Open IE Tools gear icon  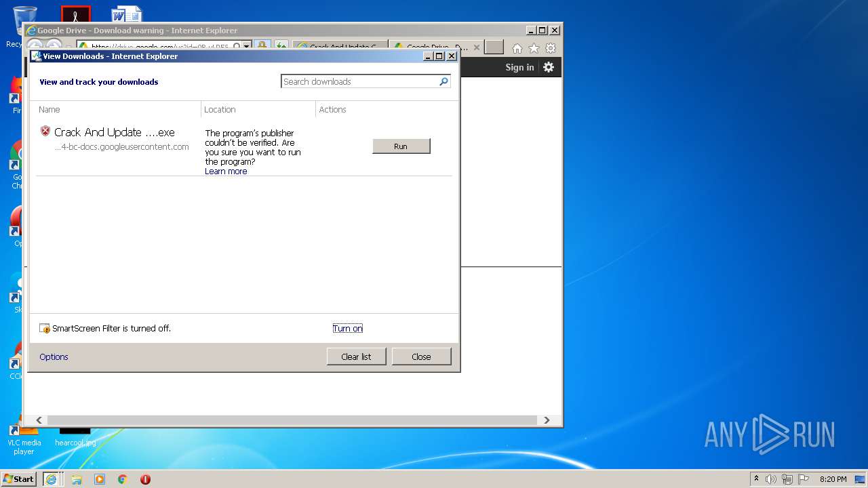(551, 48)
